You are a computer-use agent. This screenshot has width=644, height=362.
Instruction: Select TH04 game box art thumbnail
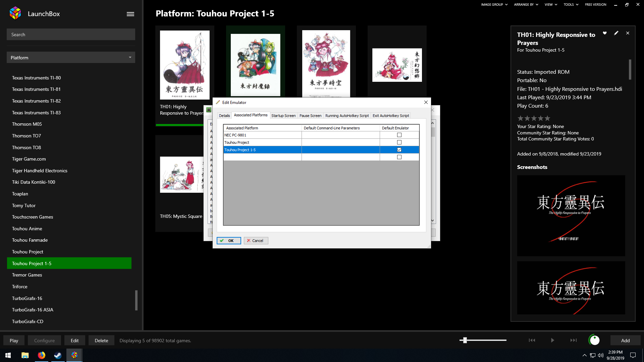397,65
